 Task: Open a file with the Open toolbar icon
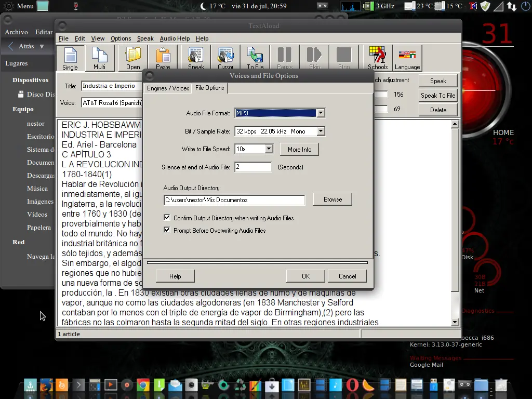[x=133, y=58]
